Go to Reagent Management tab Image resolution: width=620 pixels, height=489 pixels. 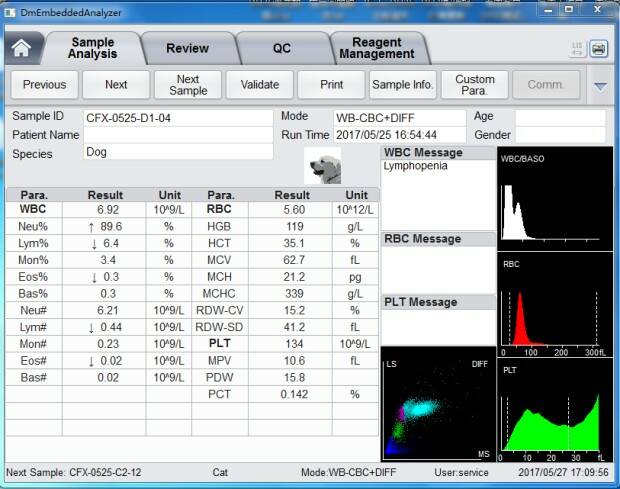(377, 48)
